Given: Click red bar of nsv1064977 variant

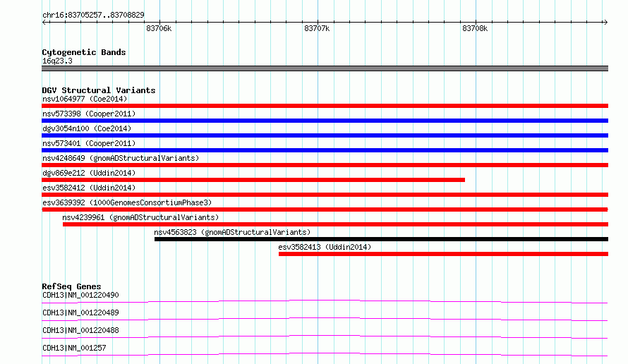Looking at the screenshot, I should 325,106.
